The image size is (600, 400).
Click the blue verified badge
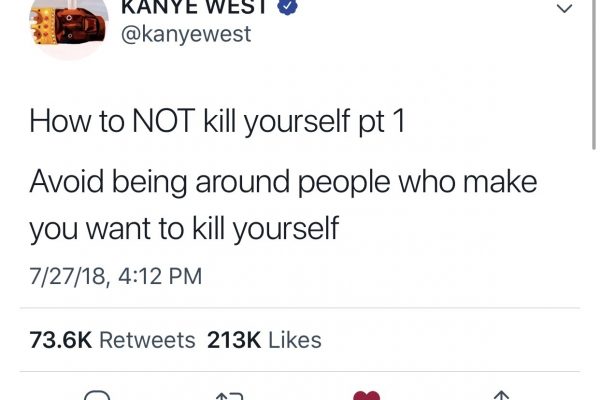(x=287, y=7)
